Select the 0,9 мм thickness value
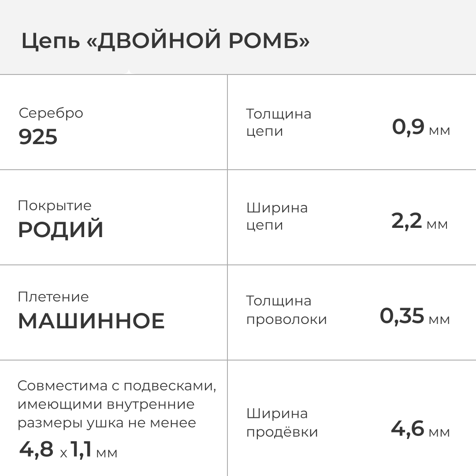 pos(420,127)
